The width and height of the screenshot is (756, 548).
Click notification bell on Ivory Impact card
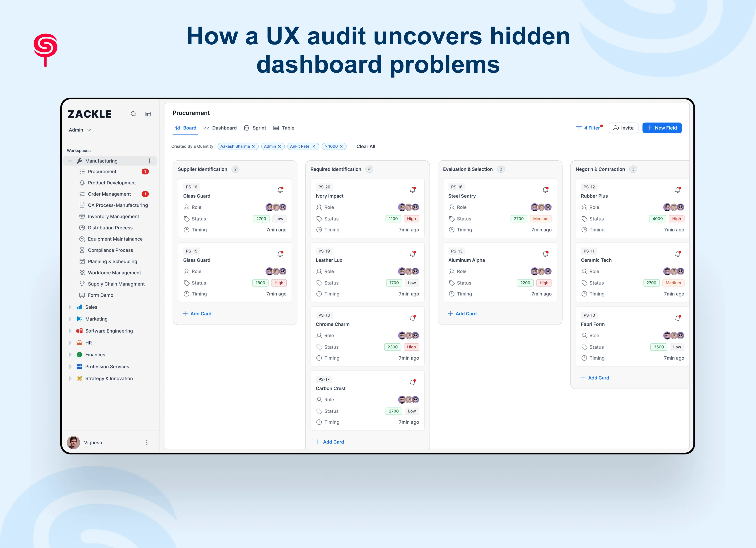[x=413, y=190]
